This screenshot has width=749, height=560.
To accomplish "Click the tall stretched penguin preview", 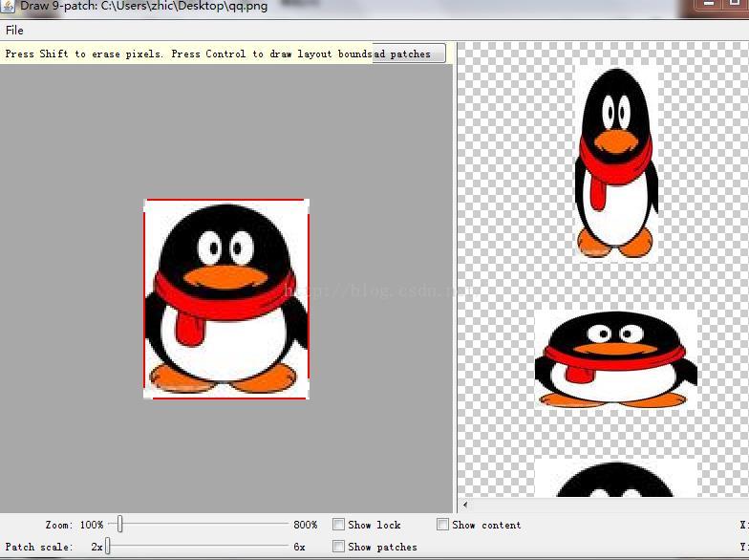I will point(616,163).
